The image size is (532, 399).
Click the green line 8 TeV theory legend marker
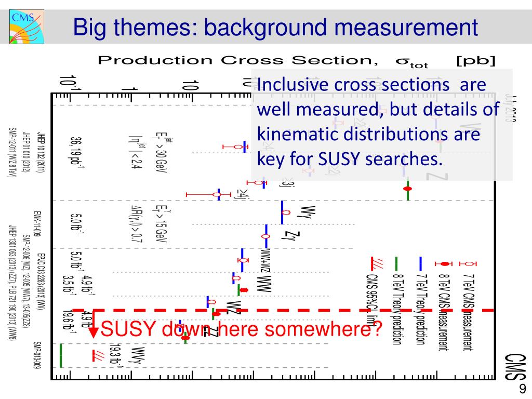pyautogui.click(x=396, y=263)
